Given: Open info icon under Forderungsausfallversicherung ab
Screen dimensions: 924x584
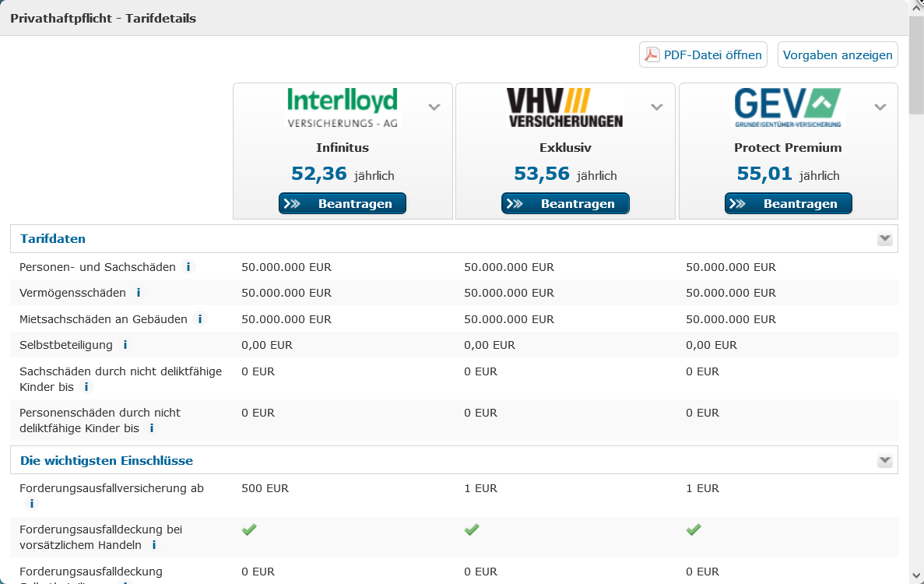Looking at the screenshot, I should [32, 503].
